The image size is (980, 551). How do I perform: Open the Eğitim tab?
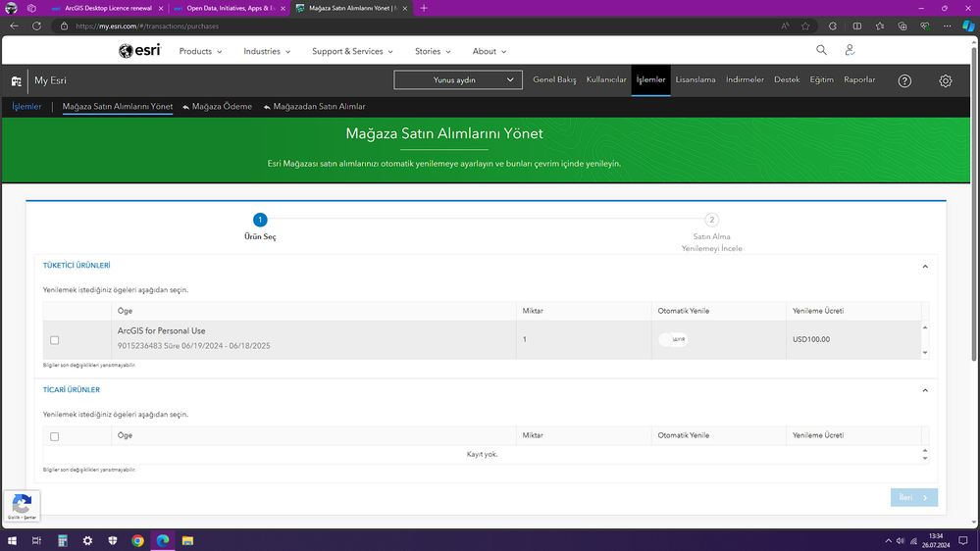(x=821, y=80)
